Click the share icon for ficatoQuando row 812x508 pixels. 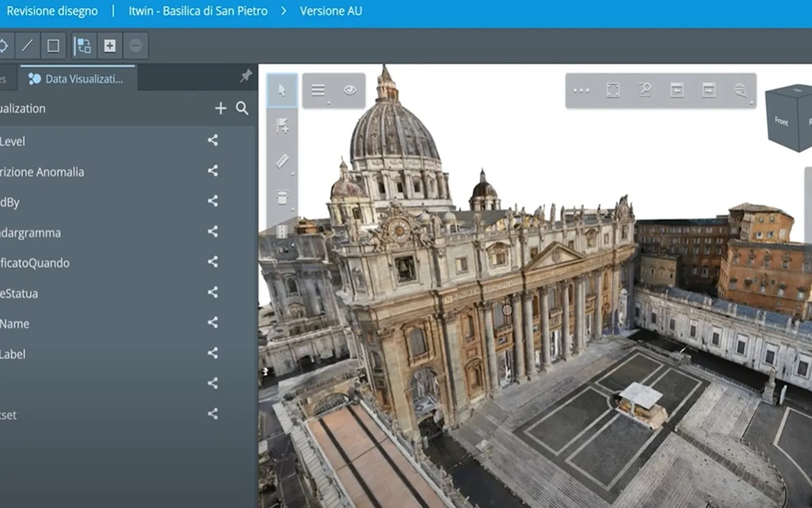(213, 262)
